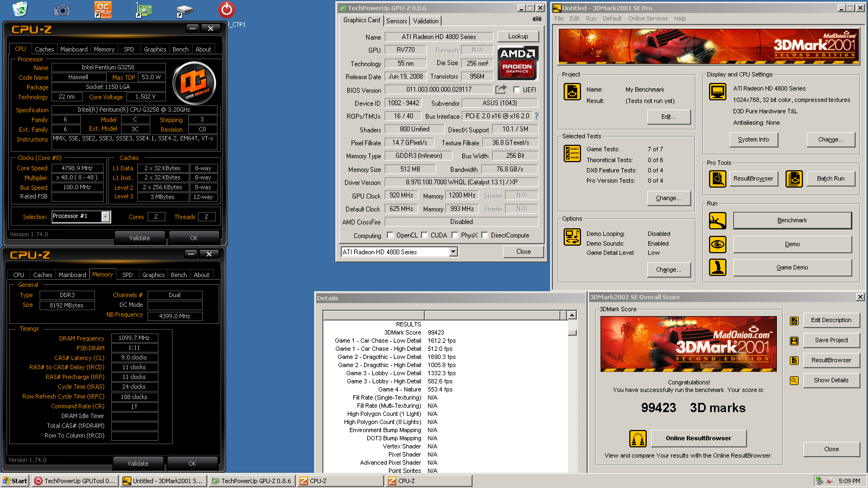
Task: Open the Run menu in 3DMark2001
Action: point(591,18)
